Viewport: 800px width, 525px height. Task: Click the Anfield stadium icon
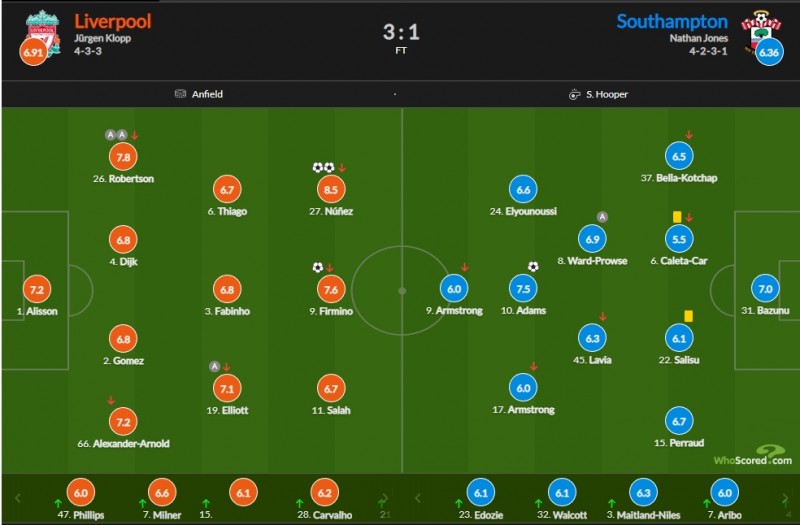point(180,95)
